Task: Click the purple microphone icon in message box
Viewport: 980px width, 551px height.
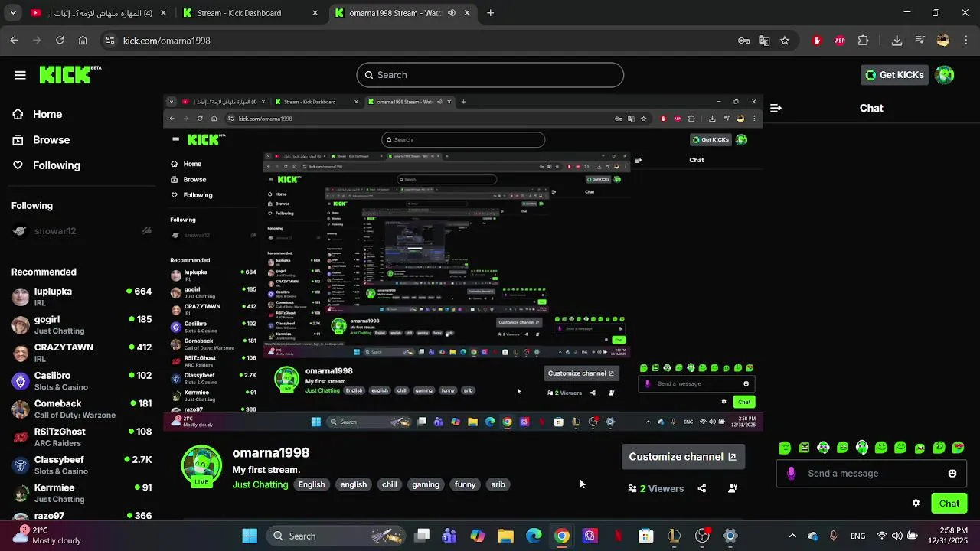Action: tap(791, 474)
